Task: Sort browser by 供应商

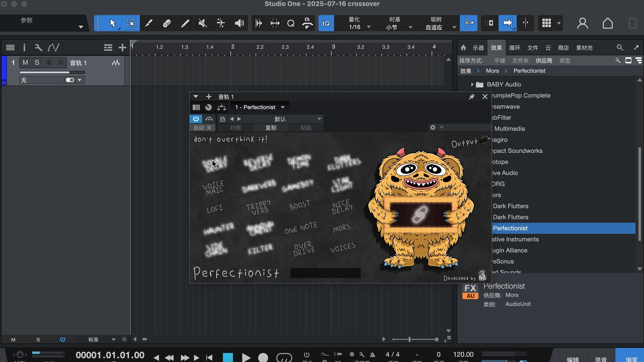Action: click(x=544, y=61)
